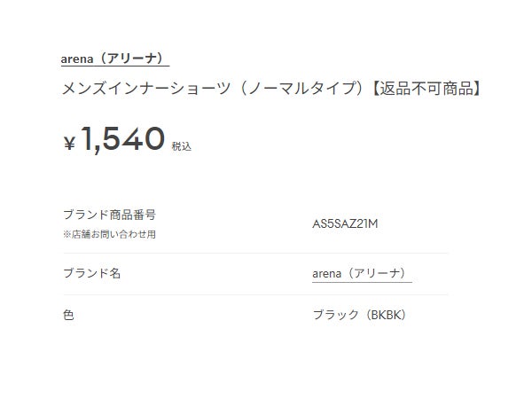Viewport: 532px width, 399px height.
Task: Click the divider line below the ブランド名 row
Action: coord(255,294)
